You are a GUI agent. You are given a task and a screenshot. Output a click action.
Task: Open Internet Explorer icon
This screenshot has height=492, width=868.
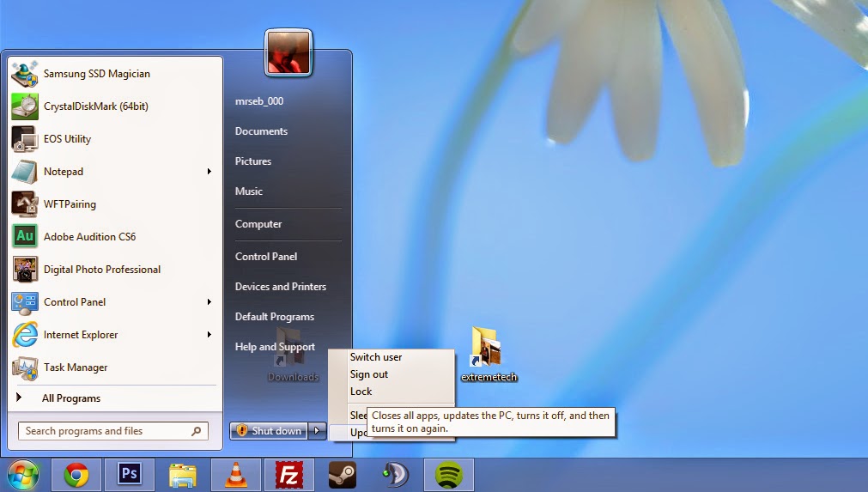click(x=25, y=334)
